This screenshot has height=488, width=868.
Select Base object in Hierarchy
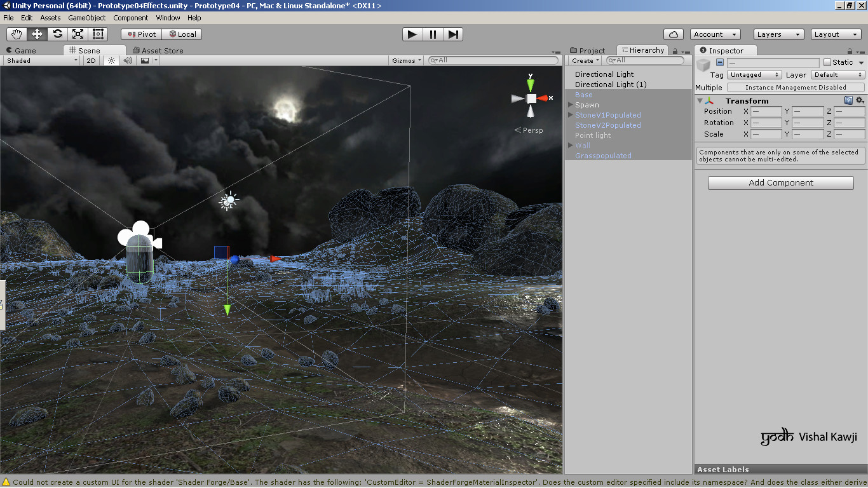(628, 95)
